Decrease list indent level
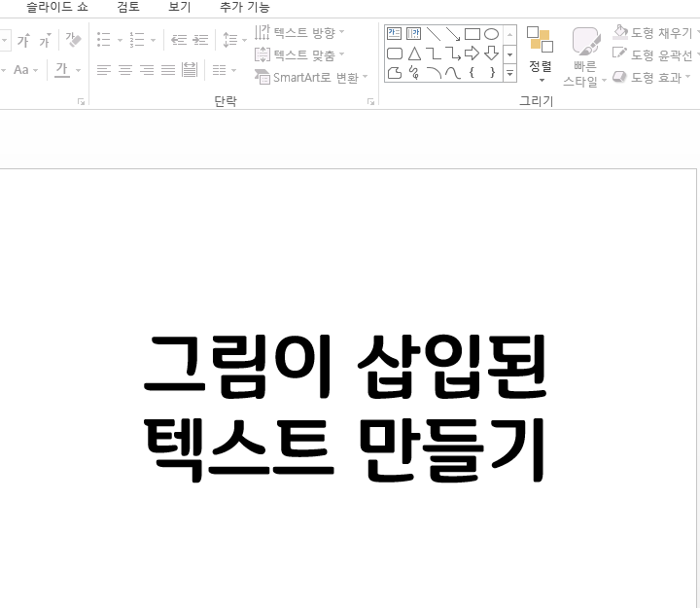 coord(179,40)
